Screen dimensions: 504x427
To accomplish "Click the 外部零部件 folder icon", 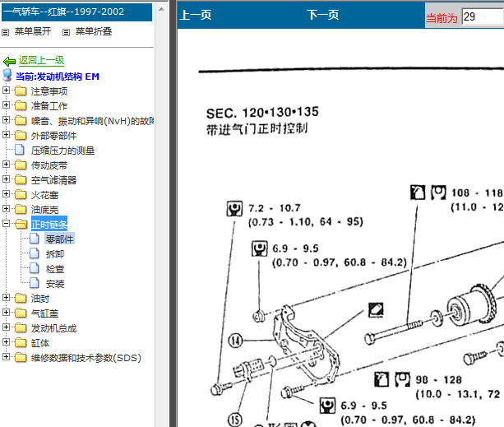I will (21, 136).
